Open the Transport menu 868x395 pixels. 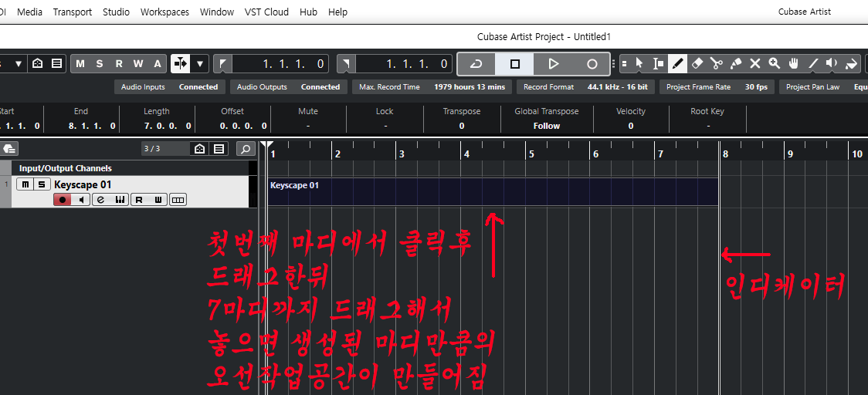[x=73, y=12]
